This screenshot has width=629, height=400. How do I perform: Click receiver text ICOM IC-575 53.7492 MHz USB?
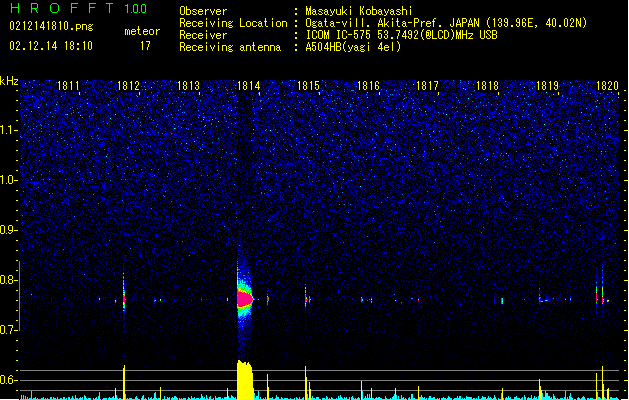pyautogui.click(x=402, y=35)
